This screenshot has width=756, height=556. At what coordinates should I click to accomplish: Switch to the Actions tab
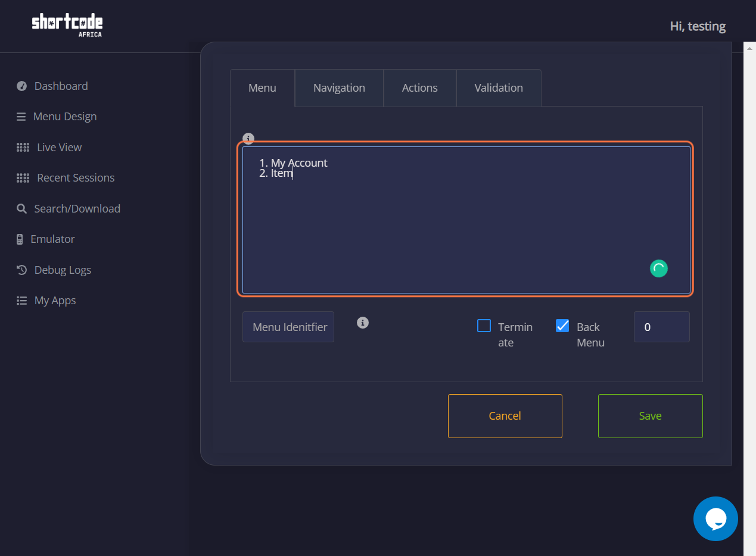[419, 88]
